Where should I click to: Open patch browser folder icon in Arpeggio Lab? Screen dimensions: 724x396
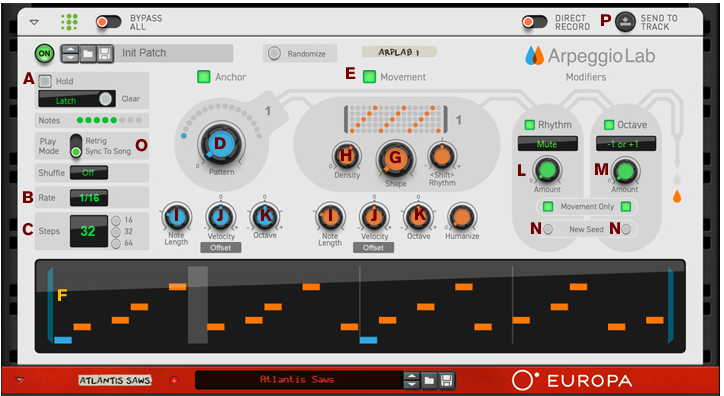click(x=87, y=54)
